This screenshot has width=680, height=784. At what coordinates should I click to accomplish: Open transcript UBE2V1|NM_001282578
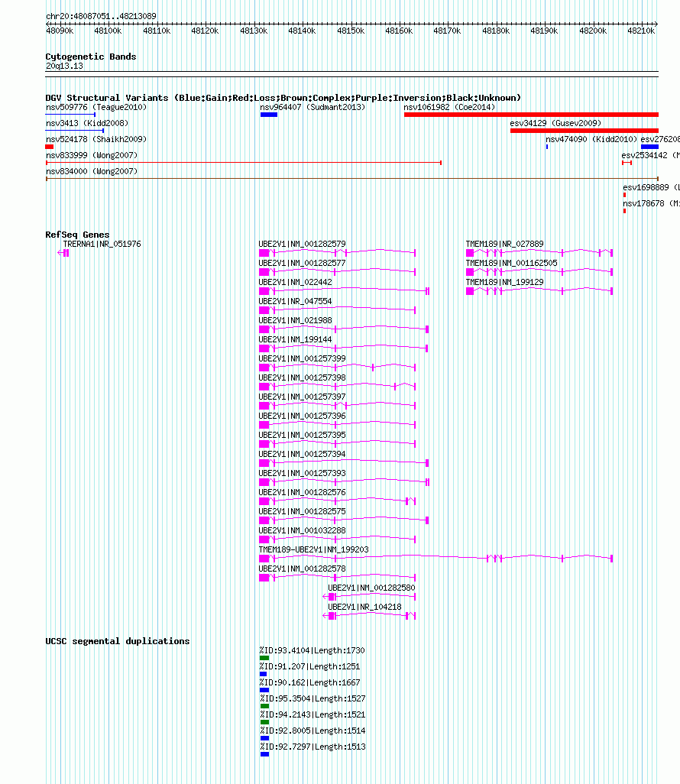(302, 569)
